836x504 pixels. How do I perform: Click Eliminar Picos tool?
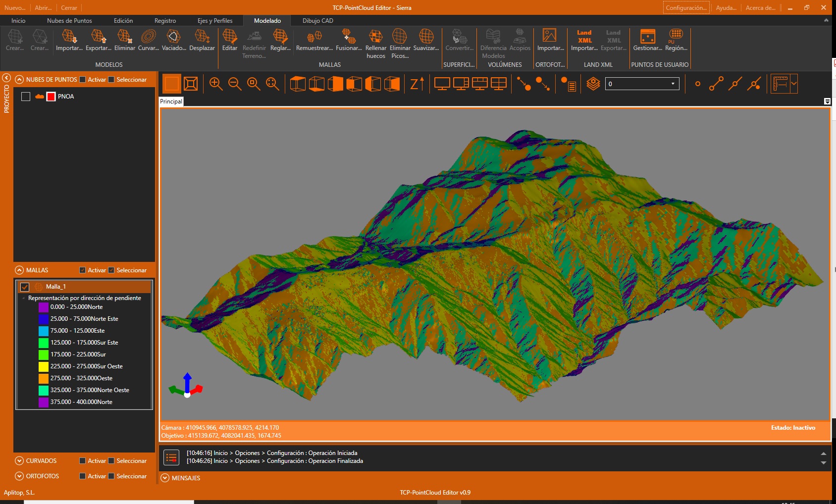click(400, 44)
